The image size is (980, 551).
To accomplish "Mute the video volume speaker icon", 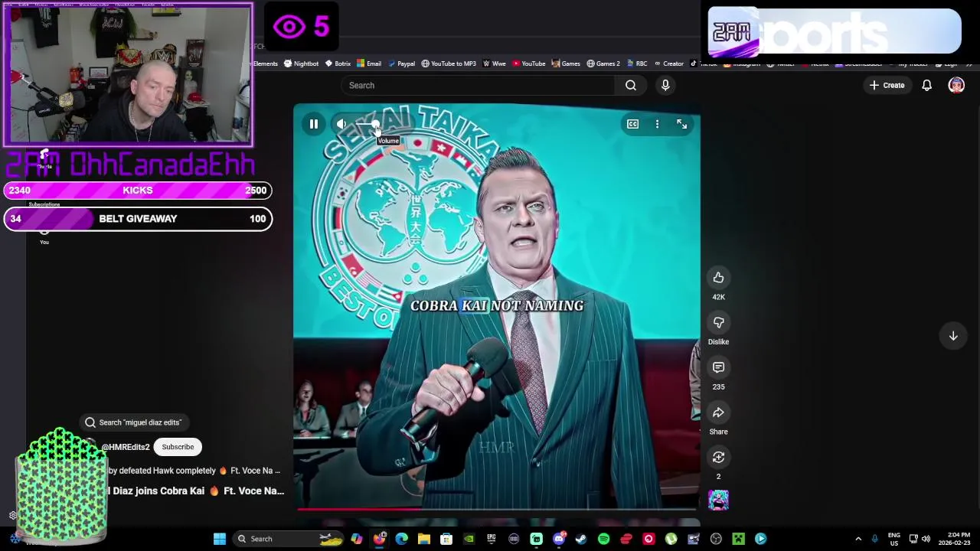I will [x=341, y=124].
